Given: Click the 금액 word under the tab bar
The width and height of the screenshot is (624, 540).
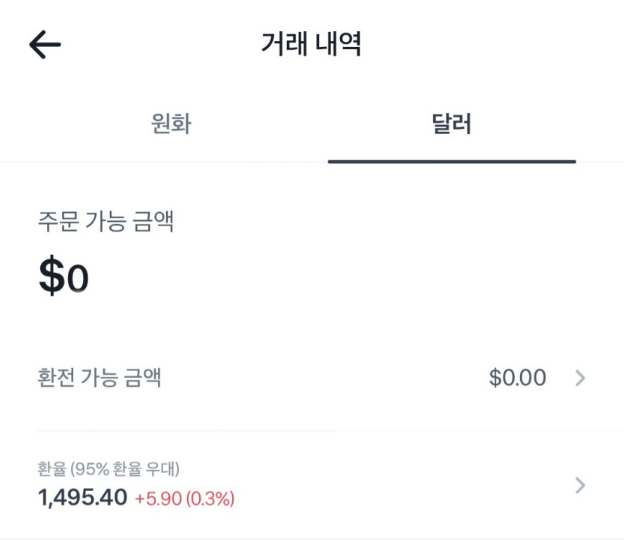Looking at the screenshot, I should click(x=153, y=221).
